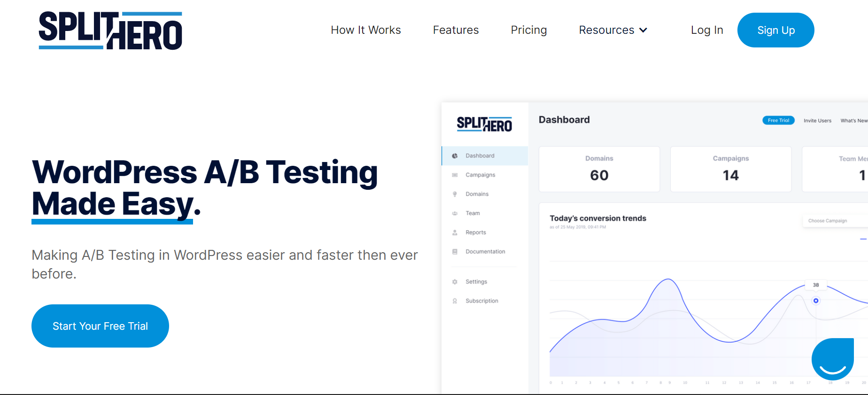
Task: Click the chart data point marker
Action: [x=816, y=301]
